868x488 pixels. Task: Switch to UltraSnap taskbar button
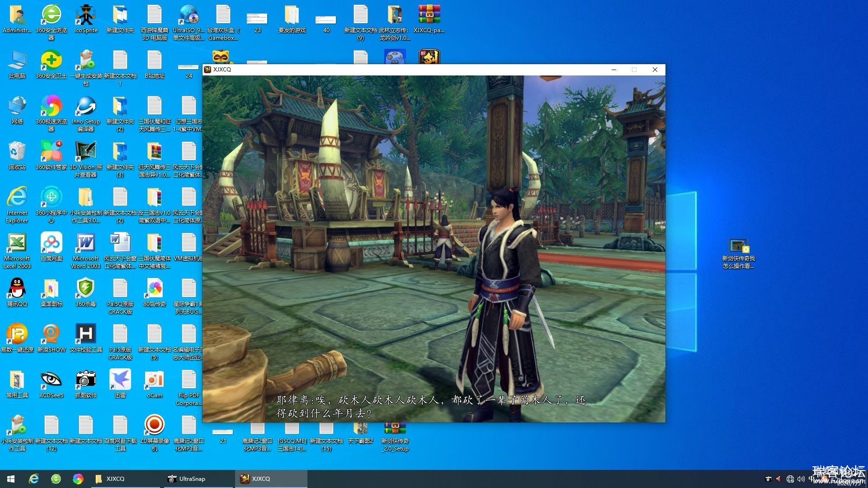point(198,479)
